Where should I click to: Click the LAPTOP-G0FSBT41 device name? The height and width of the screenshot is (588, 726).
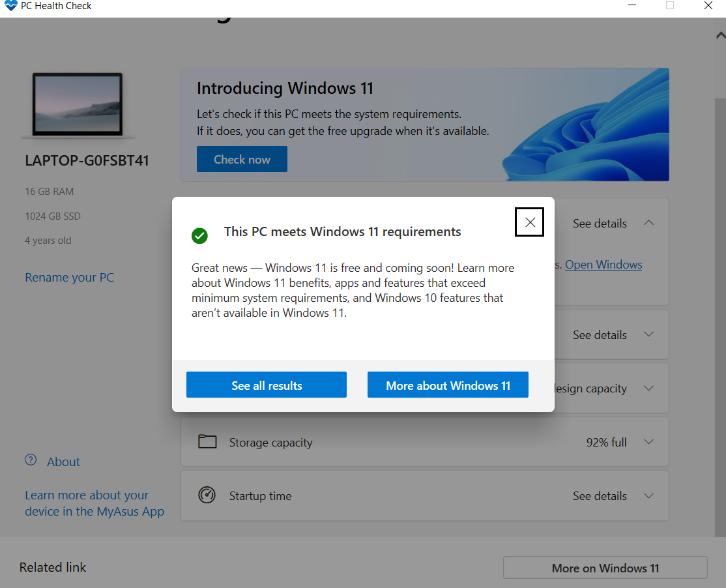tap(87, 160)
